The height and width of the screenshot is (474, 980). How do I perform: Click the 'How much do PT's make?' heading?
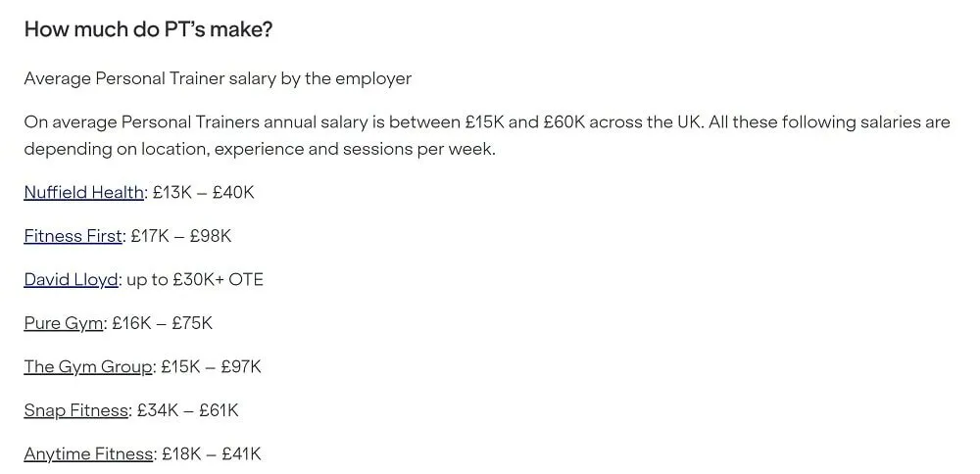click(148, 29)
